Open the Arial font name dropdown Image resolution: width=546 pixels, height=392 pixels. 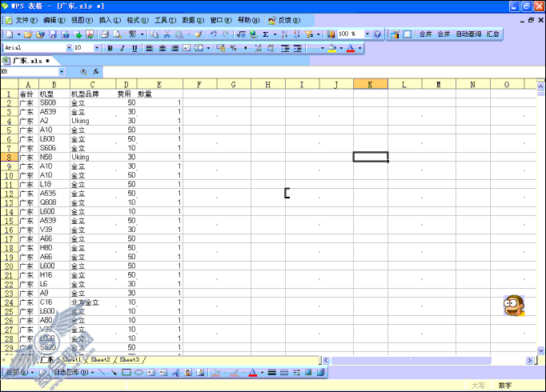[69, 48]
